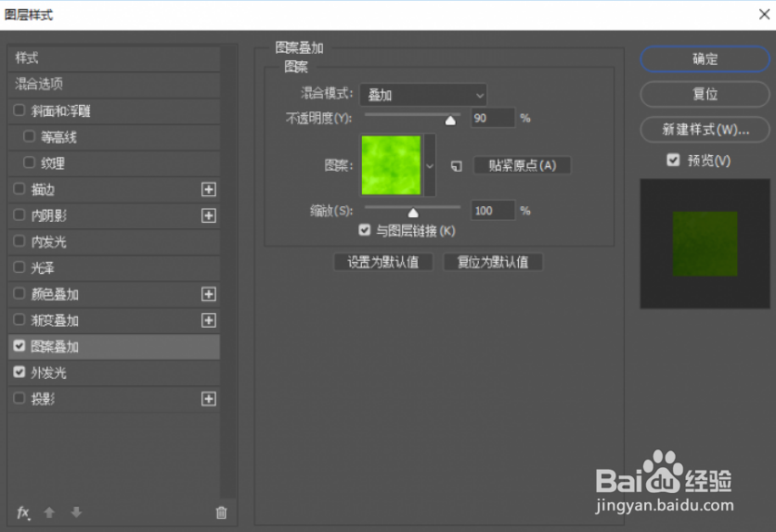
Task: Click 新建样式(W)... button
Action: (705, 130)
